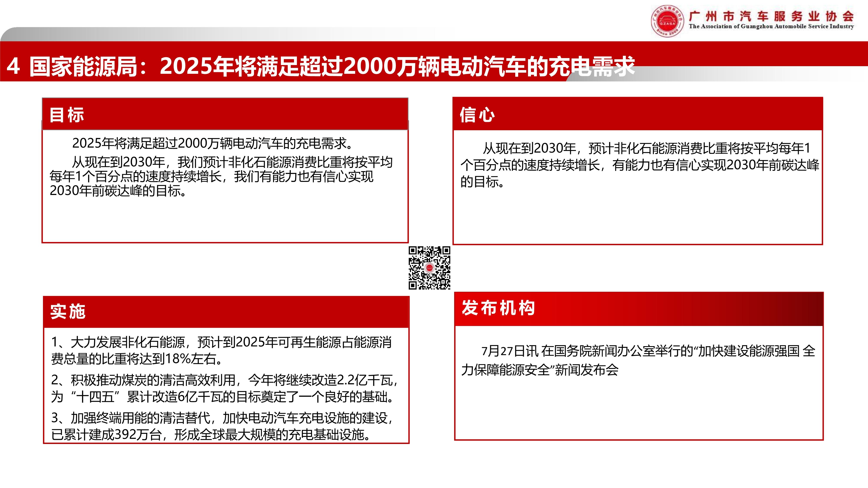Image resolution: width=868 pixels, height=488 pixels.
Task: Click the 发布机构 section header
Action: click(639, 309)
